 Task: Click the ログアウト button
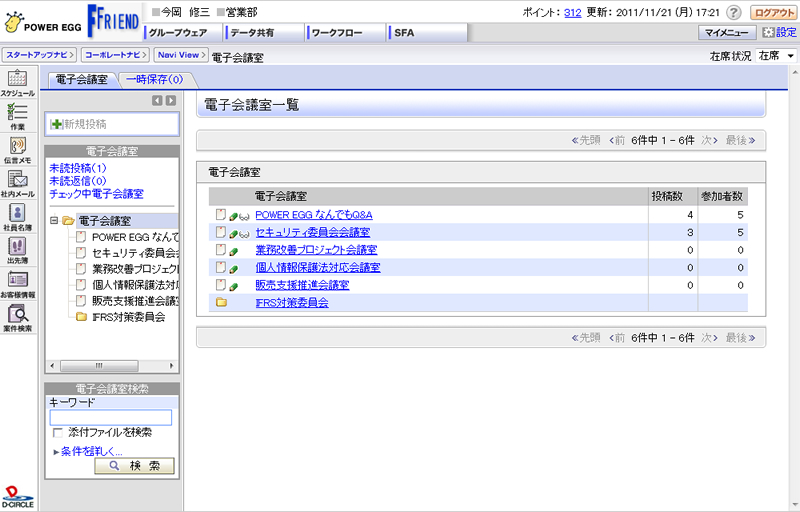(x=774, y=13)
